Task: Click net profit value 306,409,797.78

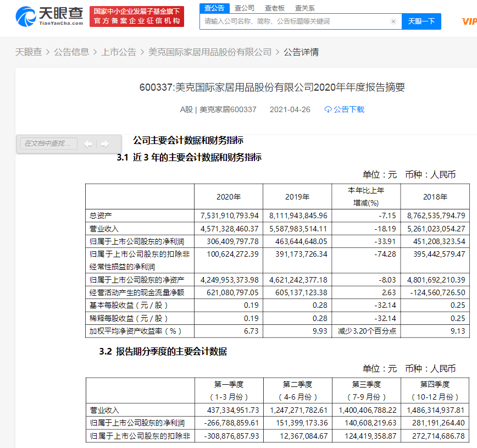Action: tap(232, 242)
